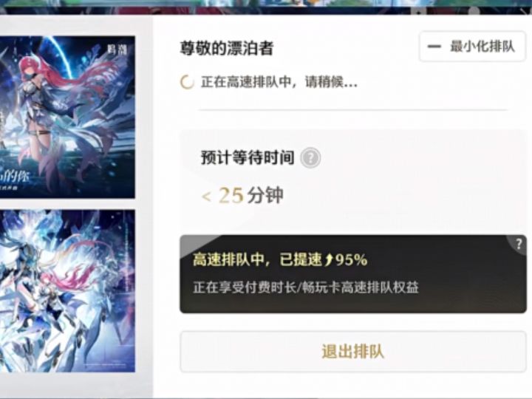The height and width of the screenshot is (399, 532).
Task: Exit the queue via 退出排队
Action: [x=353, y=352]
